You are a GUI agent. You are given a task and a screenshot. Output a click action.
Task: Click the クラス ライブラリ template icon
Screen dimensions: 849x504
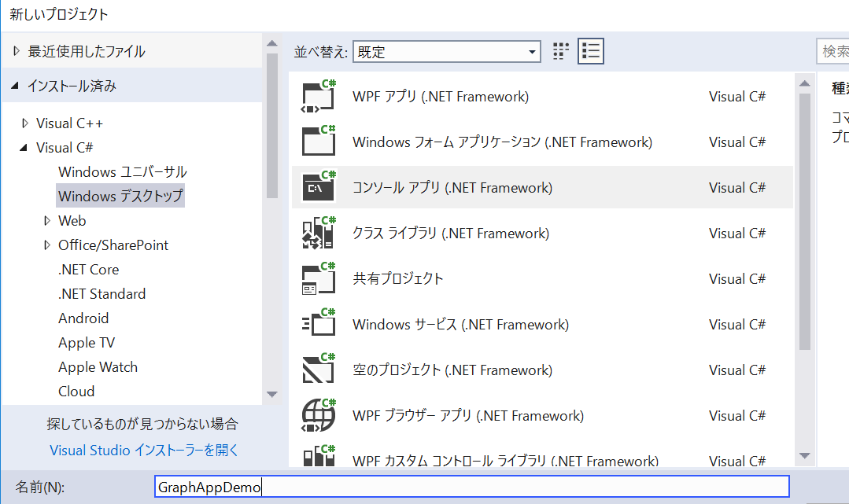pos(319,233)
